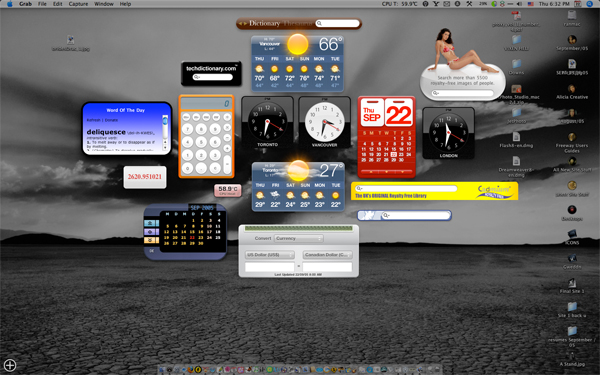600x375 pixels.
Task: Click the Toronto weather sun icon
Action: coord(298,170)
